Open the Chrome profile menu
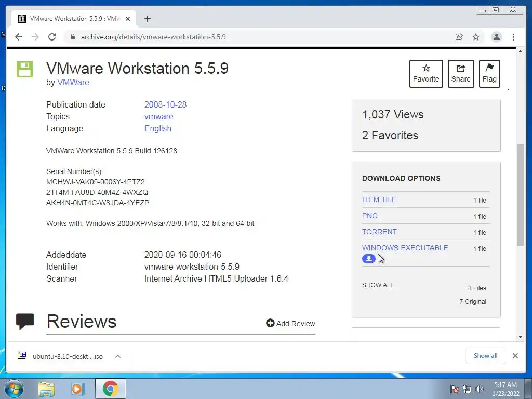The image size is (532, 399). click(x=497, y=37)
